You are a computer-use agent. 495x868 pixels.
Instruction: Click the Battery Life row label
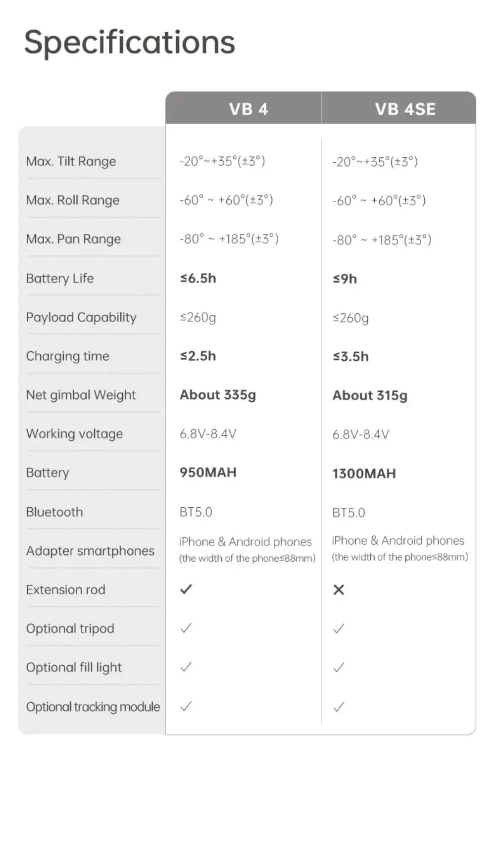(x=60, y=279)
